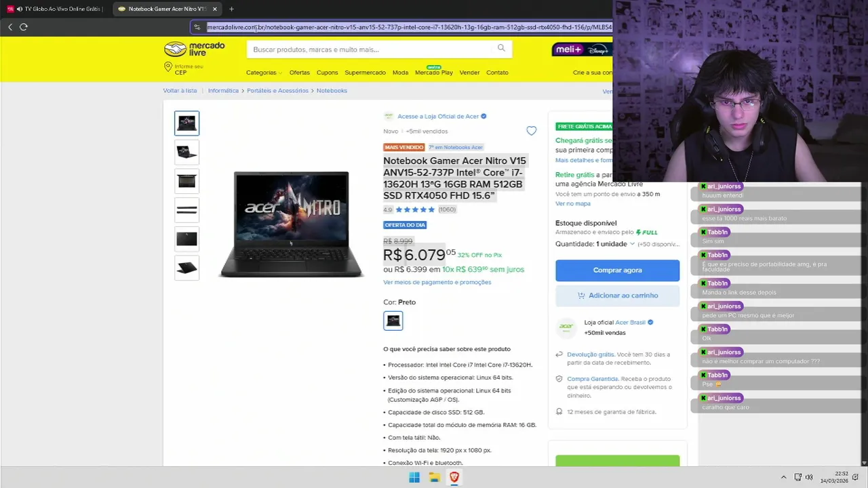Click Devolução grátis link
This screenshot has width=868, height=488.
(x=590, y=354)
